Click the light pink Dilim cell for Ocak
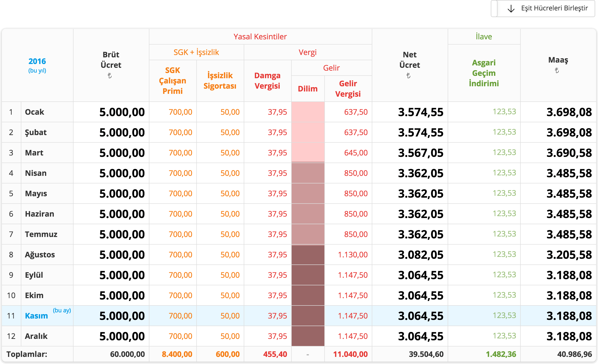The height and width of the screenshot is (364, 598). coord(308,112)
